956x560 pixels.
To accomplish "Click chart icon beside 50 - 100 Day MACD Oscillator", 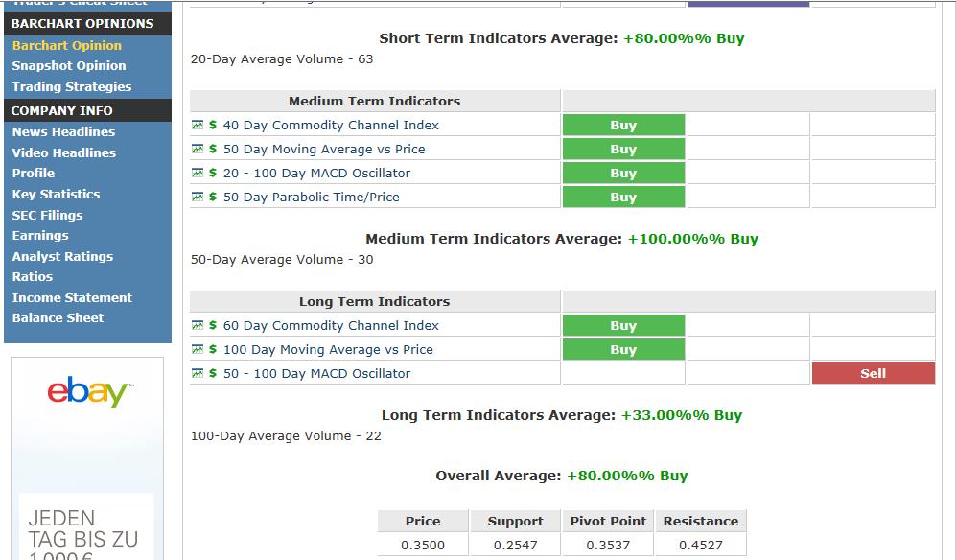I will (198, 373).
